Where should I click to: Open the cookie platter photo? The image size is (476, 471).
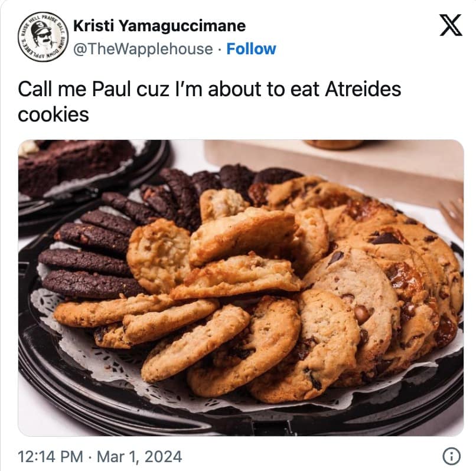(x=241, y=287)
